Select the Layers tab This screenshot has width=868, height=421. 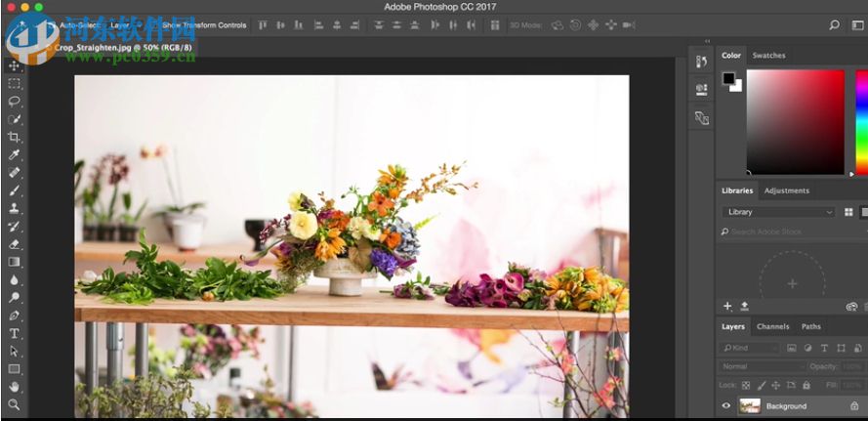[733, 327]
